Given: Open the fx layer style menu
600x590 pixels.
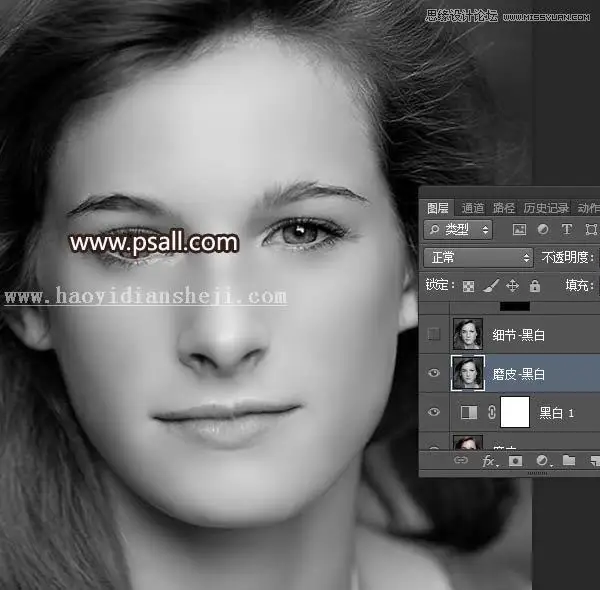Looking at the screenshot, I should pyautogui.click(x=489, y=461).
